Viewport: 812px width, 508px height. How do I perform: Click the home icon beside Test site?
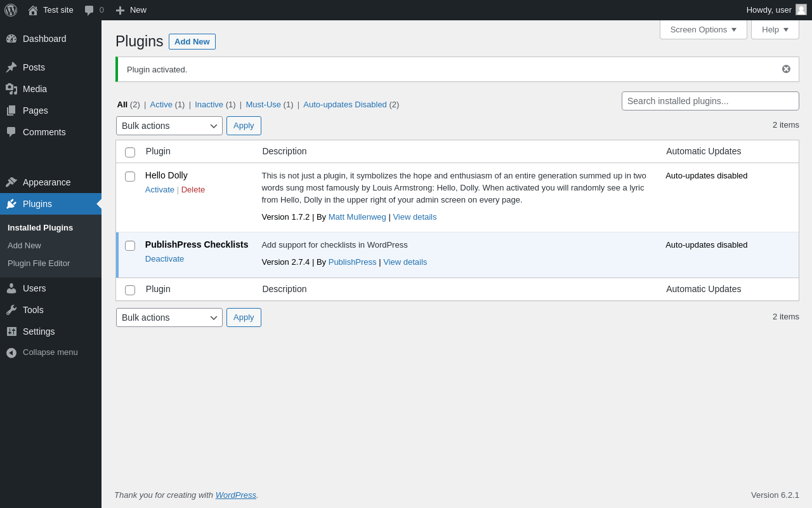coord(33,10)
